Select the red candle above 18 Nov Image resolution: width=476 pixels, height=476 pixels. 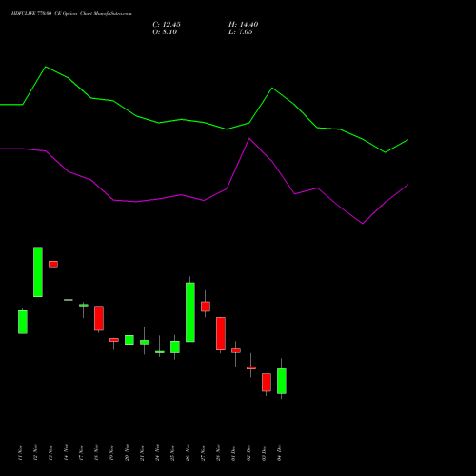click(99, 318)
